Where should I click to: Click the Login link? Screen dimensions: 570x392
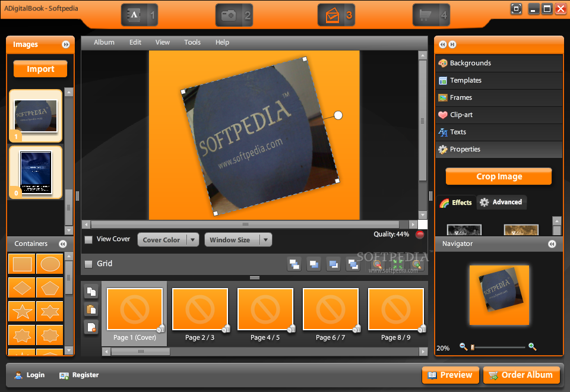coord(30,375)
